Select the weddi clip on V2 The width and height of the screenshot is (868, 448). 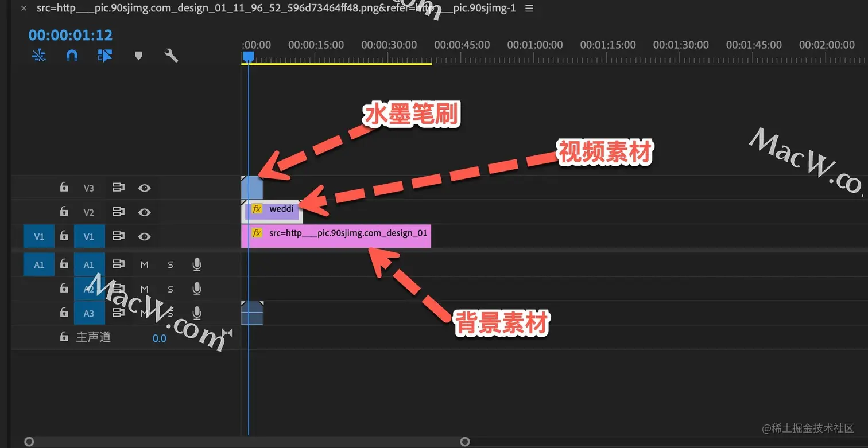pos(272,212)
